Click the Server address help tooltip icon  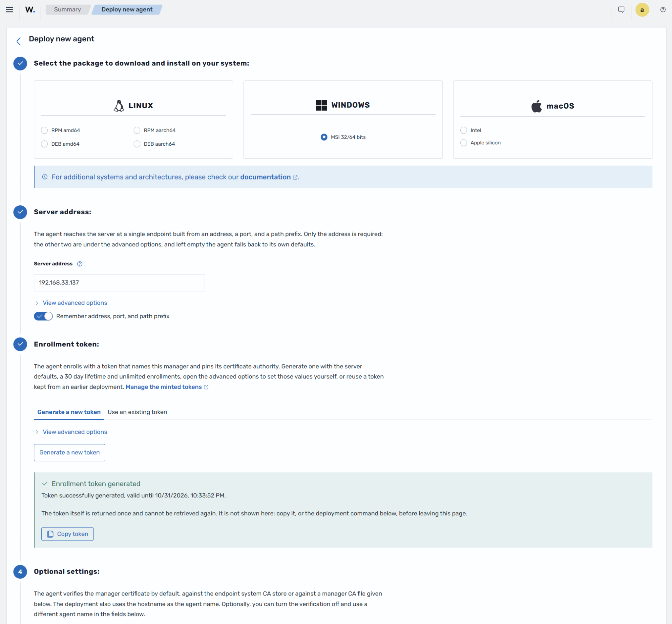tap(80, 264)
